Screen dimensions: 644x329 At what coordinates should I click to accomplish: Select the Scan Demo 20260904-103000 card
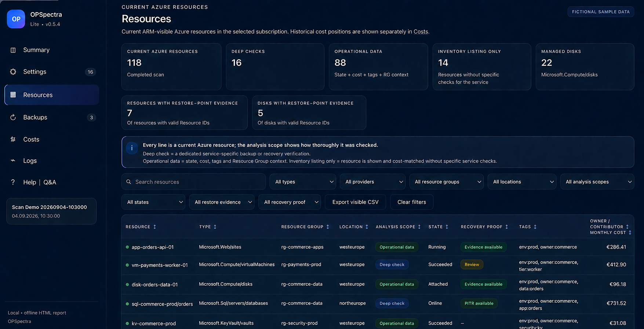[51, 211]
